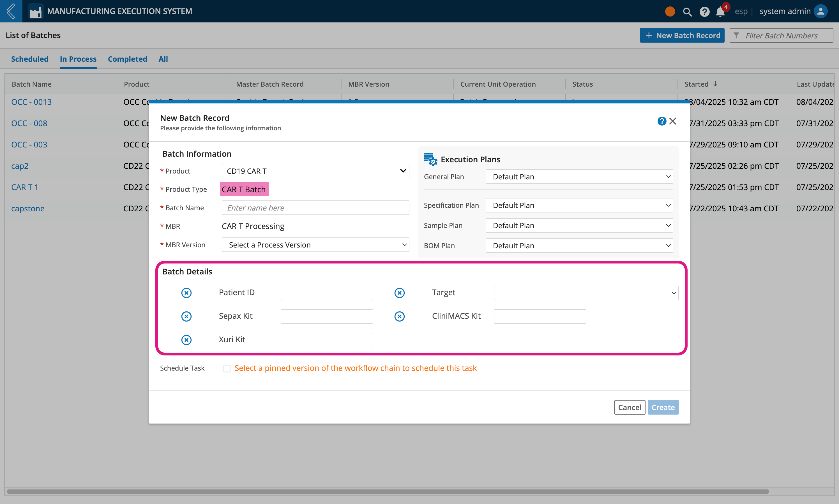Image resolution: width=839 pixels, height=504 pixels.
Task: Open the Target dropdown
Action: coord(586,293)
